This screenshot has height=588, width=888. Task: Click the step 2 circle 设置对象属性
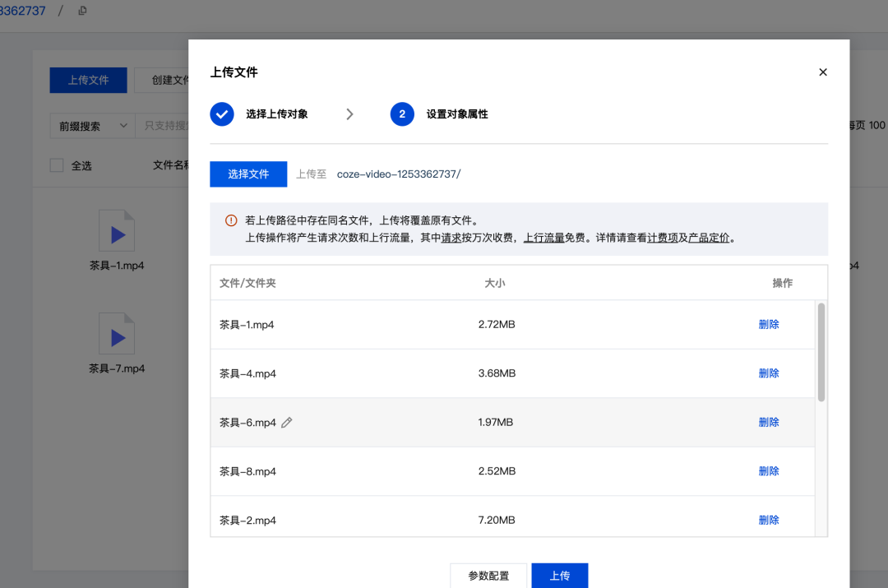(402, 114)
